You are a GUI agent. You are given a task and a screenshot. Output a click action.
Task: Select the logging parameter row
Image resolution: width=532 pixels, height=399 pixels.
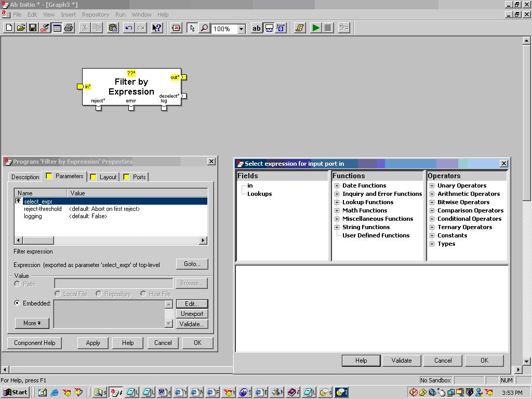(x=111, y=217)
